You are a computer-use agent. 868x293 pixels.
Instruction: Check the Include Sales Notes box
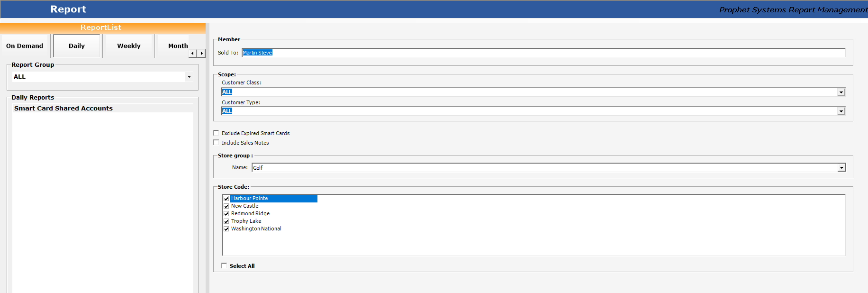[x=217, y=143]
